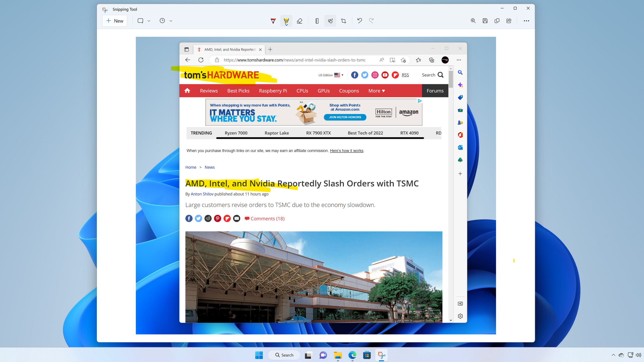Image resolution: width=644 pixels, height=362 pixels.
Task: Click the OneDrive cloud tray icon
Action: point(621,355)
